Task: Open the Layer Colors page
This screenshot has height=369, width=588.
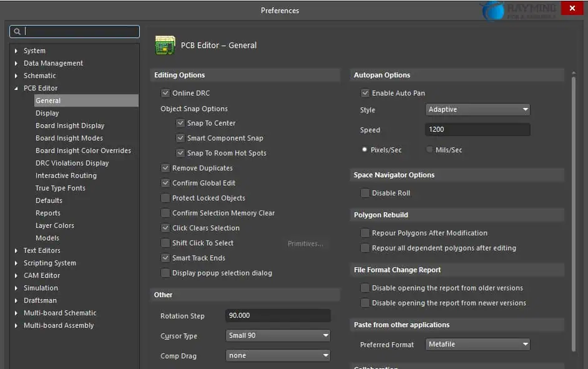Action: point(54,225)
